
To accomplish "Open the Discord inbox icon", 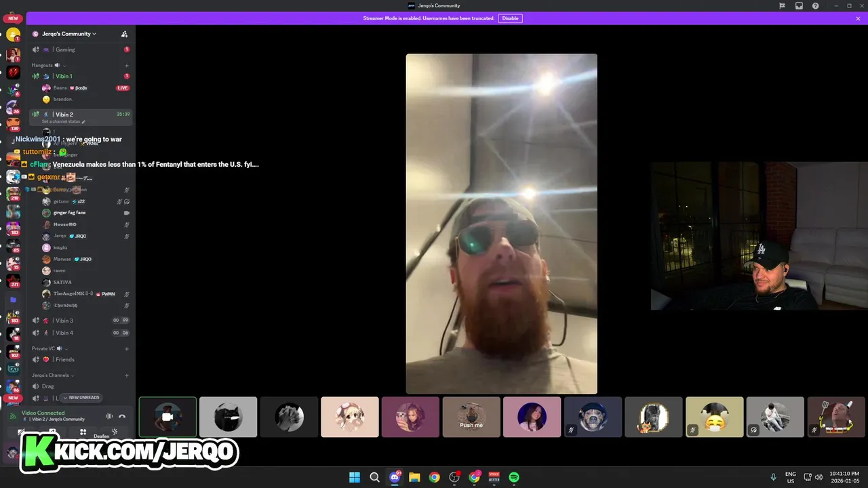I will tap(799, 5).
